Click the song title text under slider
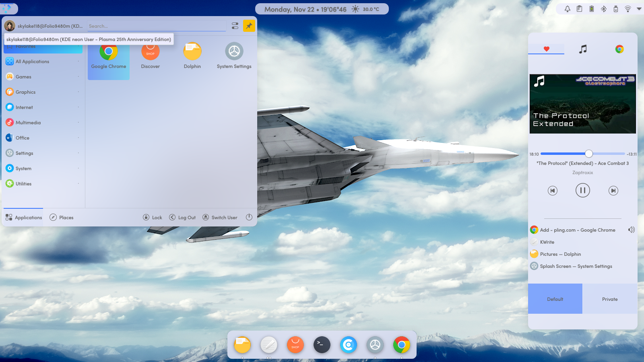This screenshot has width=644, height=362. [583, 163]
